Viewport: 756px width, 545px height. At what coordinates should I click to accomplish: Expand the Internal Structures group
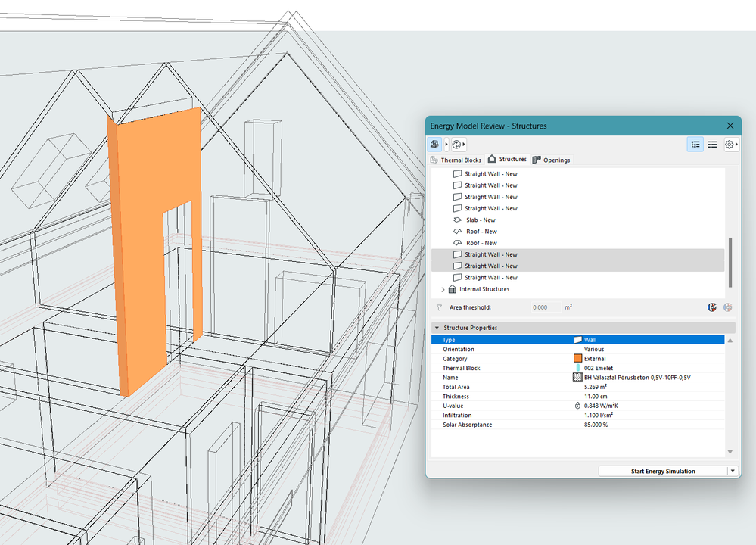[443, 289]
